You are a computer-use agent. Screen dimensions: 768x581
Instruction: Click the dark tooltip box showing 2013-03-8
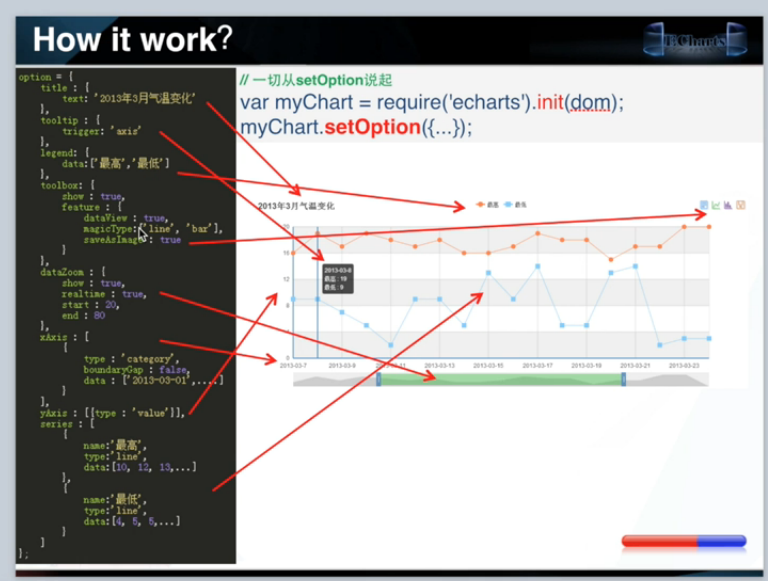[338, 279]
